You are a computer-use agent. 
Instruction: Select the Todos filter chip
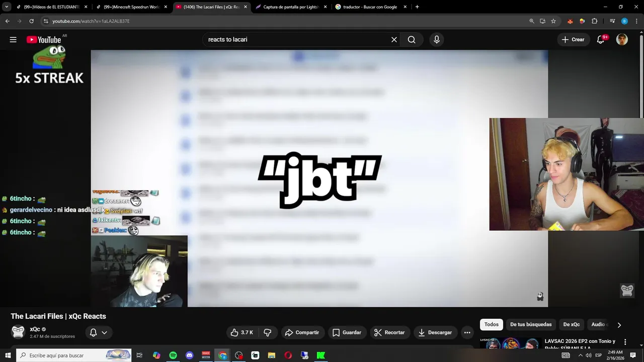coord(492,325)
